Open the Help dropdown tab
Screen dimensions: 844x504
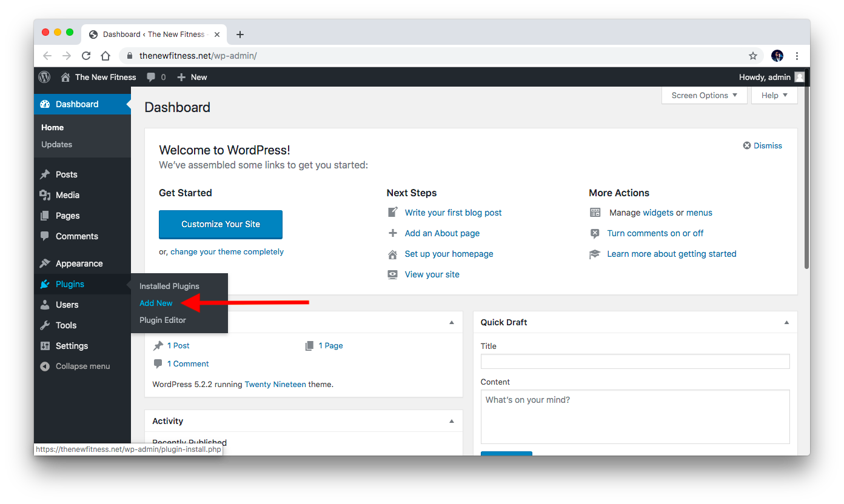click(774, 95)
